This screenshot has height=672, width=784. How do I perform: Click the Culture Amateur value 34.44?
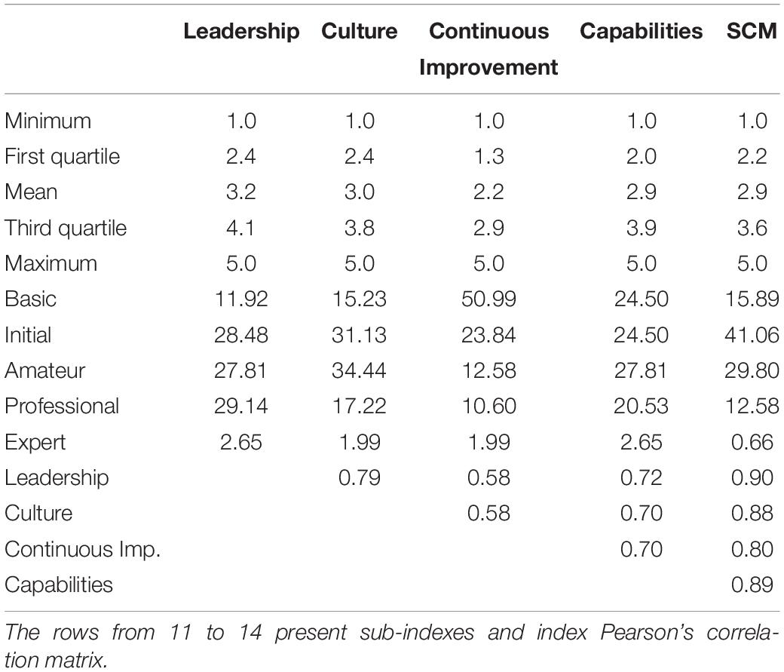point(359,370)
